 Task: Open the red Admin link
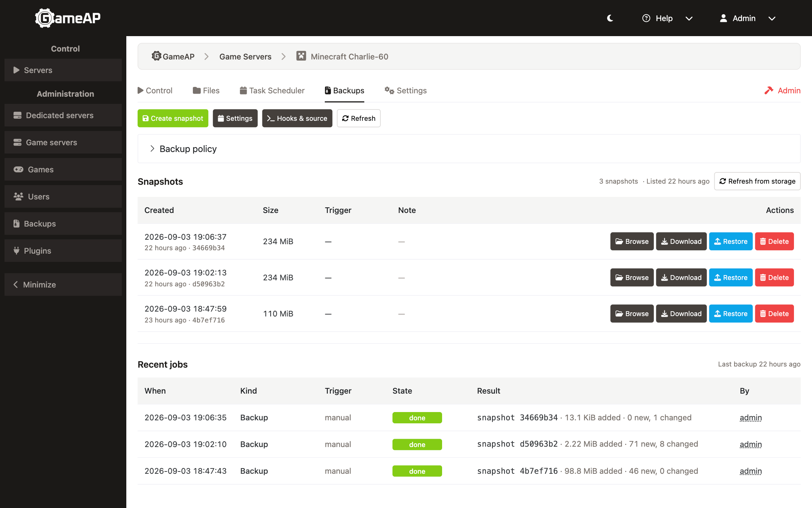782,90
